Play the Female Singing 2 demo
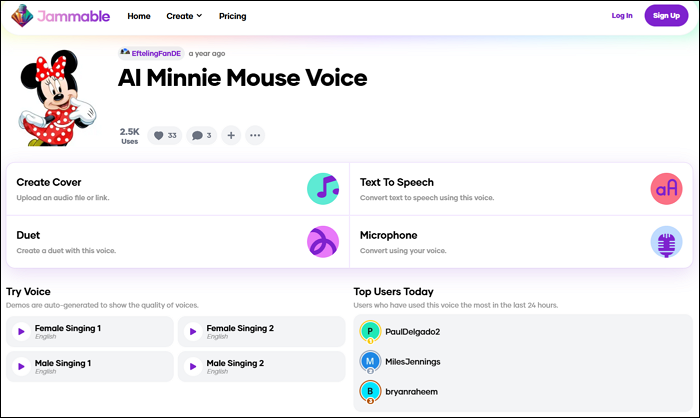 click(193, 331)
